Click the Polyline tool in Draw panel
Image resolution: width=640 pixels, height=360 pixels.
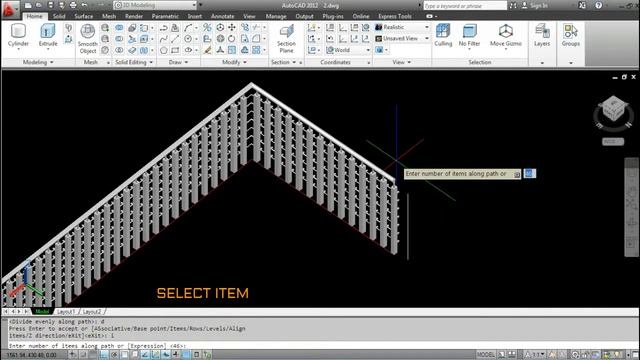point(164,27)
